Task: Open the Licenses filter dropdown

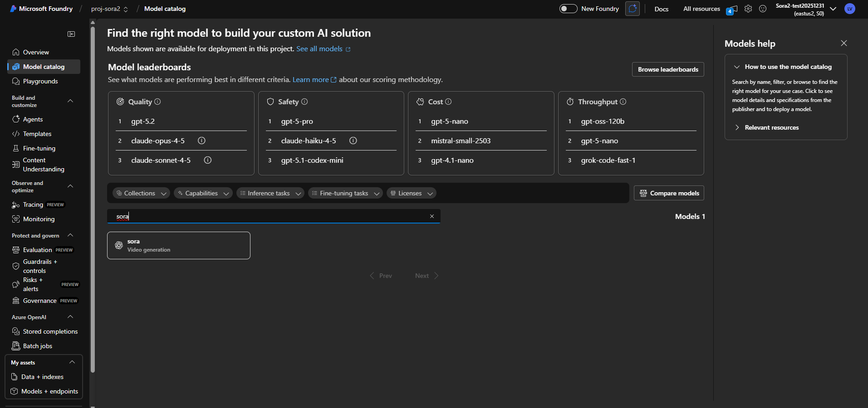Action: coord(411,193)
